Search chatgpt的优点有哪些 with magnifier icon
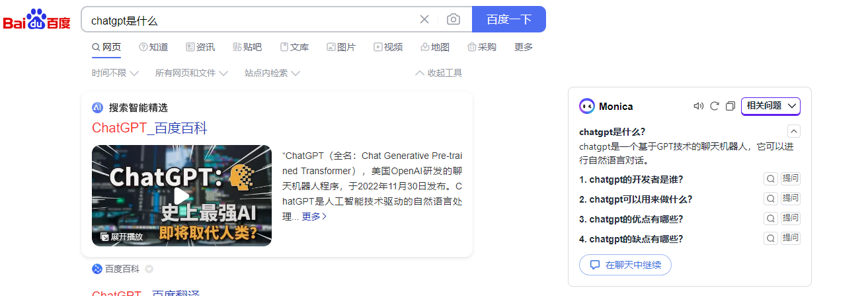Screen dimensions: 868x296 (770, 219)
